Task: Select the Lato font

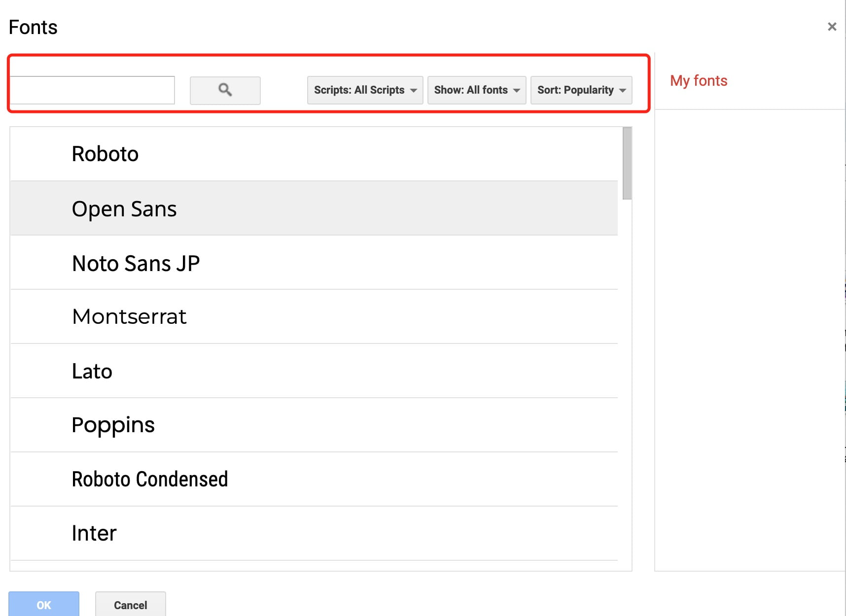Action: click(x=314, y=371)
